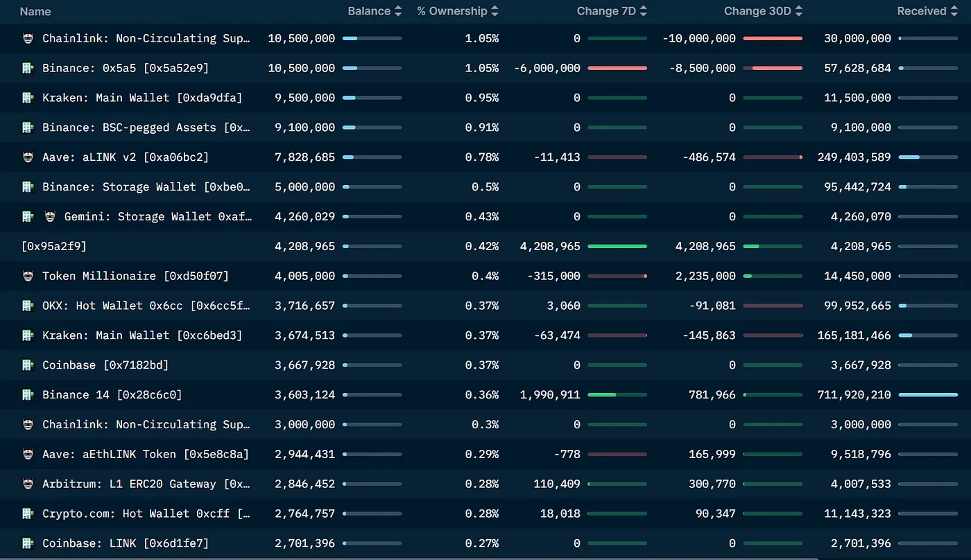Image resolution: width=971 pixels, height=560 pixels.
Task: Open the Binance: Storage Wallet entry
Action: (146, 187)
